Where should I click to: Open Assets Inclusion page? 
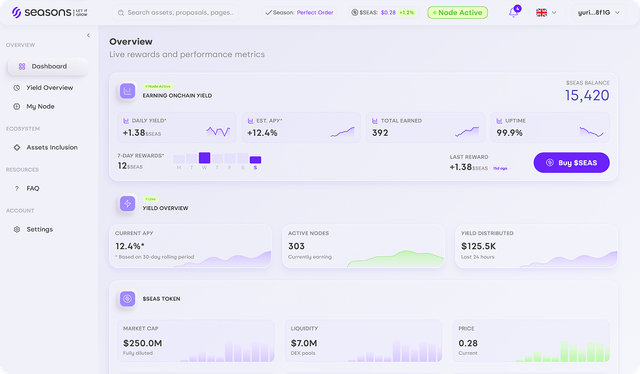(x=52, y=147)
